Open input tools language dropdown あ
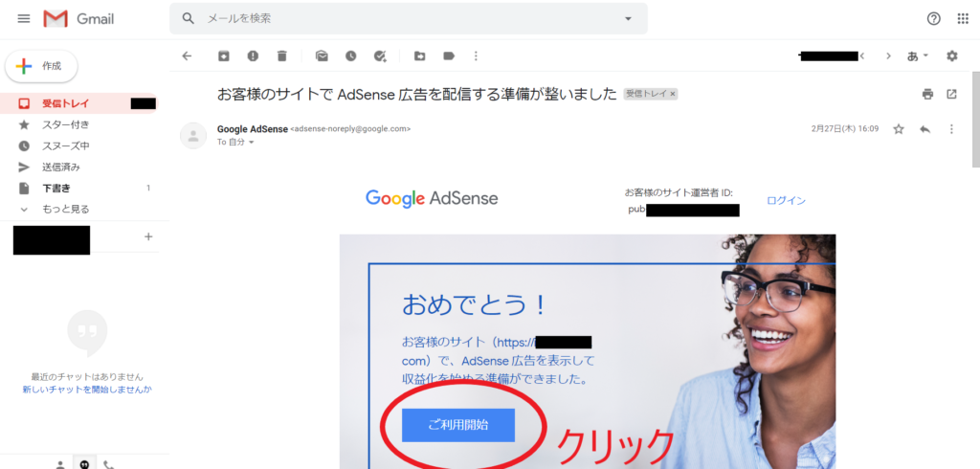This screenshot has width=980, height=469. [918, 56]
